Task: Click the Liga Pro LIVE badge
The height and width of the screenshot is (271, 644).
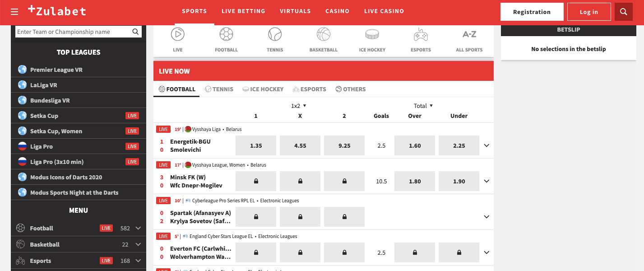Action: point(132,146)
